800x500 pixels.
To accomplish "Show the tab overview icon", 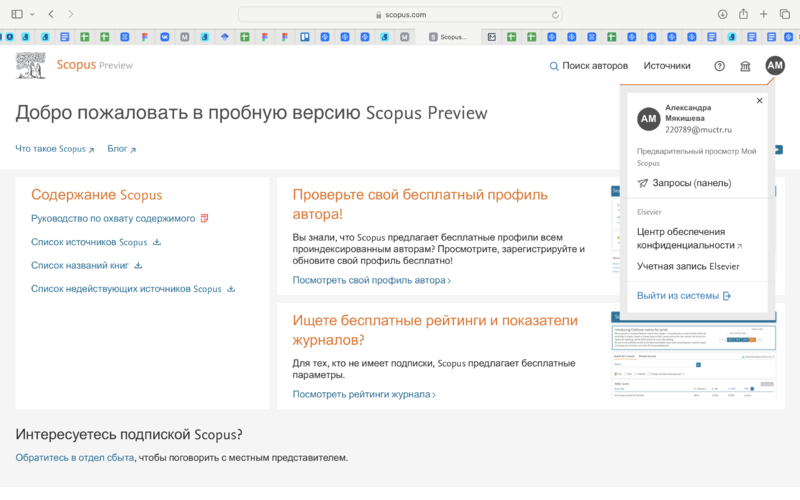I will pos(785,14).
